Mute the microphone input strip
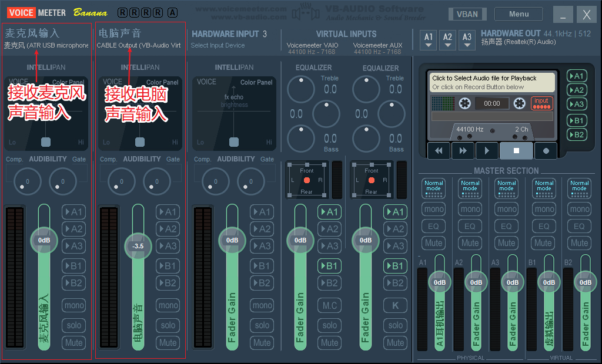 pyautogui.click(x=73, y=342)
